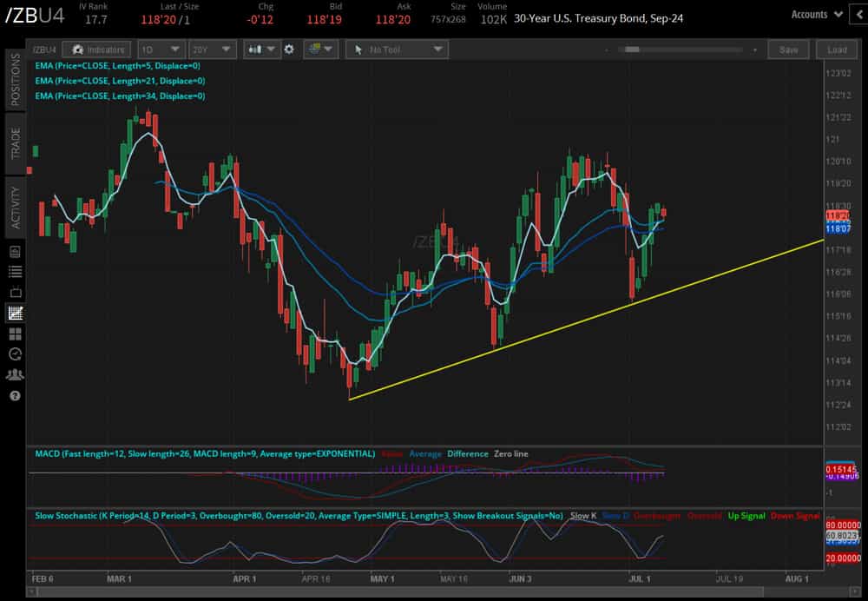
Task: Open the community people icon in sidebar
Action: [15, 375]
